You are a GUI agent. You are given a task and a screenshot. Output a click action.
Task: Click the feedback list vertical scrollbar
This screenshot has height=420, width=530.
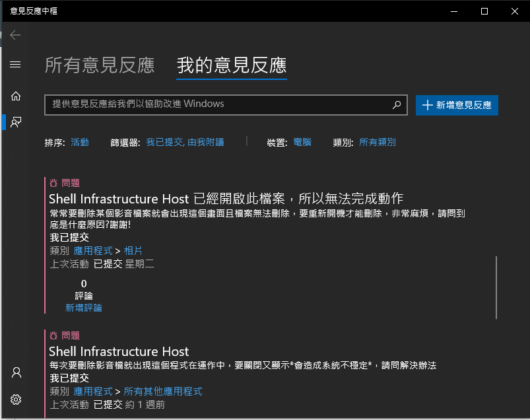496,287
